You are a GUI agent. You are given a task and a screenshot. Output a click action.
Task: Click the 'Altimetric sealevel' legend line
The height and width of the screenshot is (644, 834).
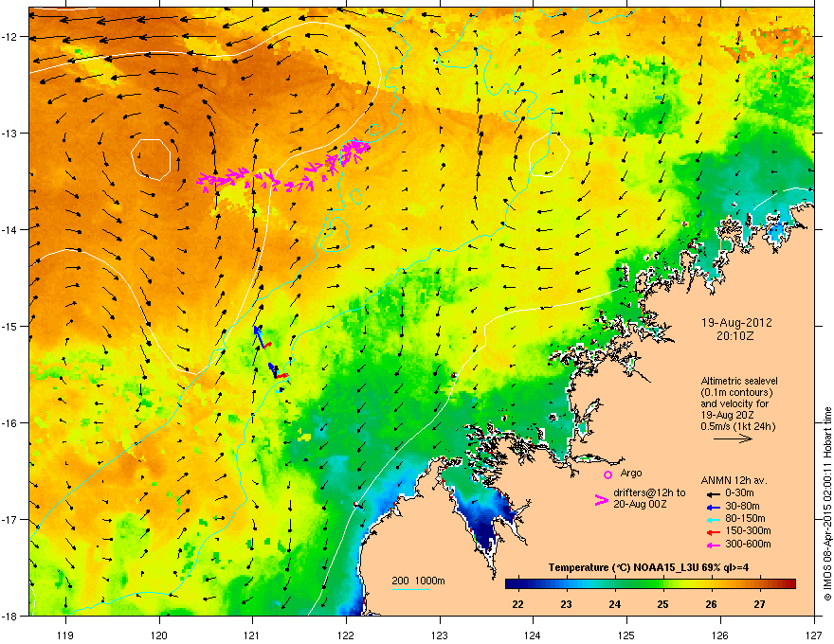tap(739, 381)
